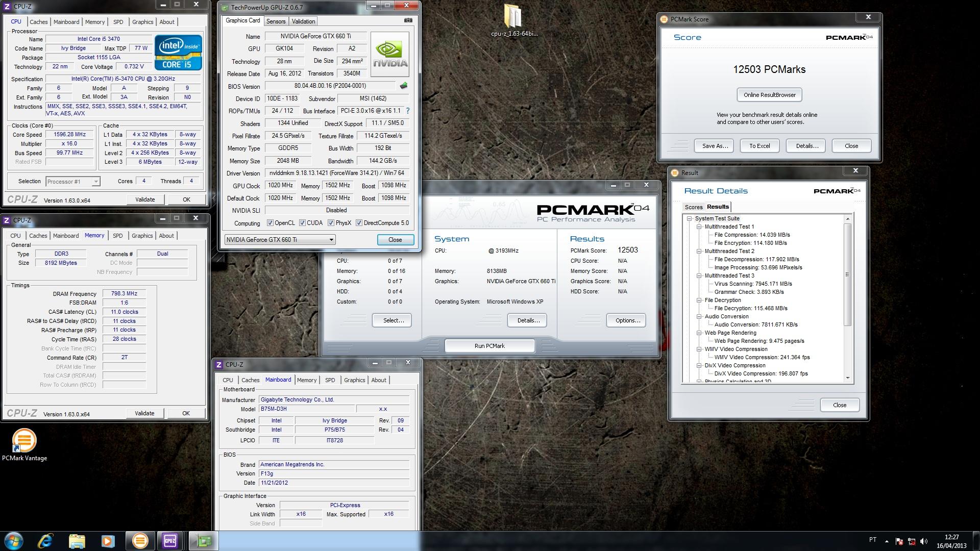Click the BIOS save chip icon in GPU-Z

[403, 86]
